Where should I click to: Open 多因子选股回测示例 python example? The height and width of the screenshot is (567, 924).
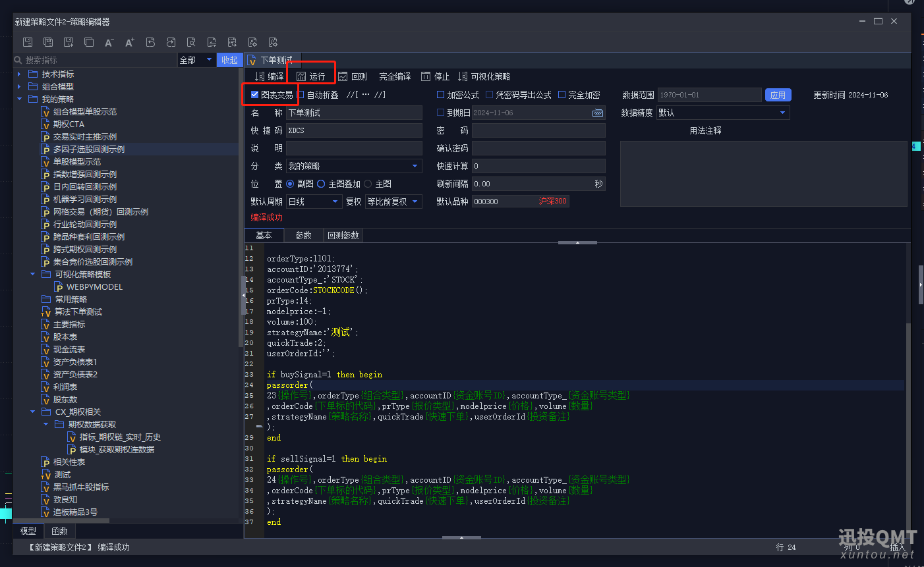tap(82, 149)
